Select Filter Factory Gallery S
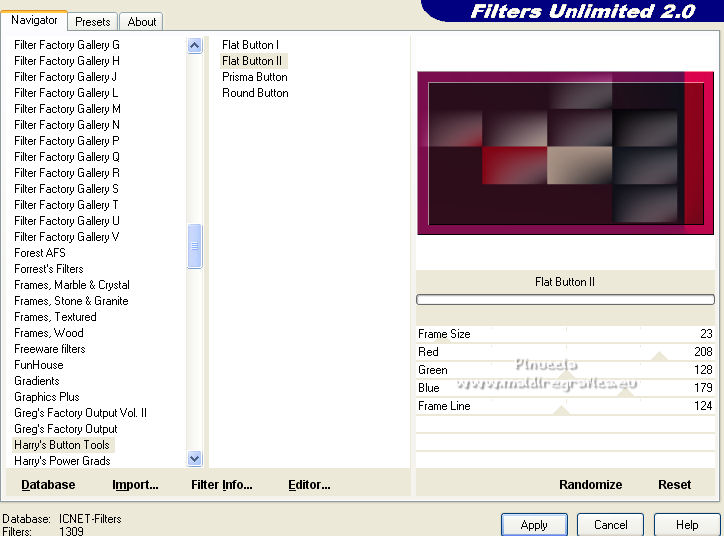The width and height of the screenshot is (724, 536). (x=66, y=189)
